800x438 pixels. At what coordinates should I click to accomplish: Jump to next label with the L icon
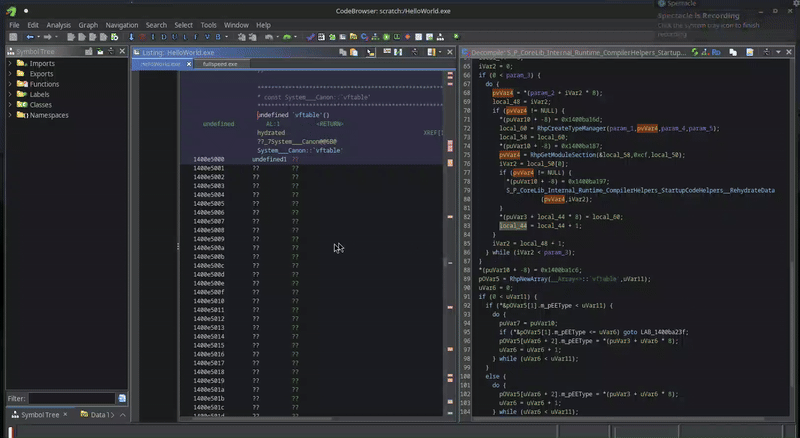click(185, 37)
